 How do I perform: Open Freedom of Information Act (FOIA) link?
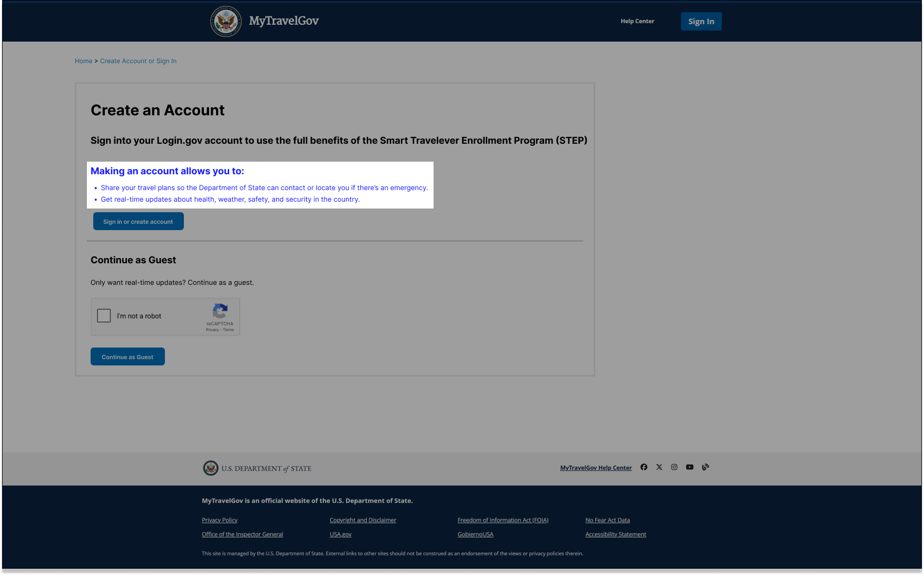(503, 520)
